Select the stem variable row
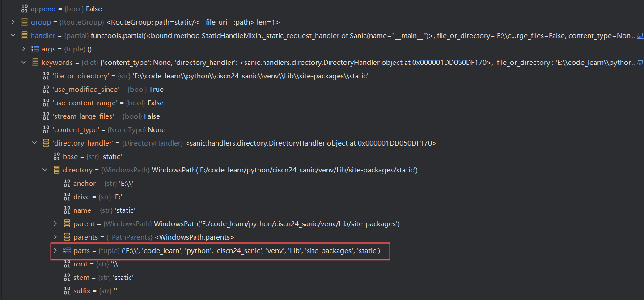The width and height of the screenshot is (644, 300). point(103,278)
